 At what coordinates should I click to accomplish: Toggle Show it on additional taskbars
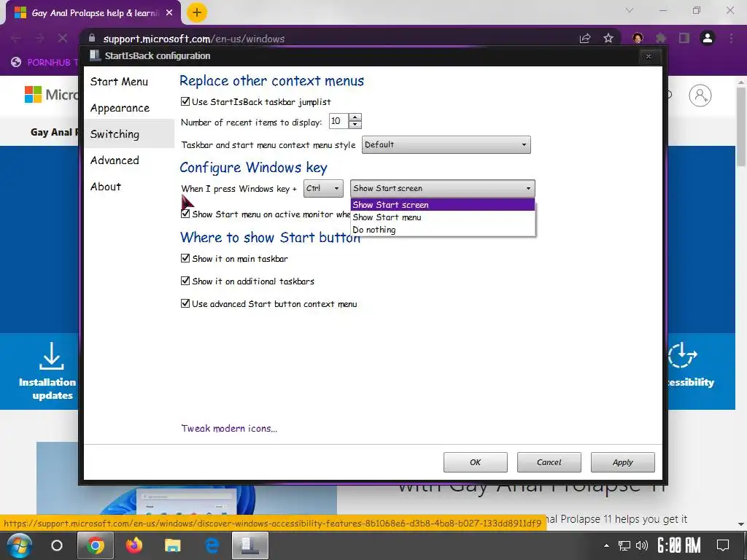tap(185, 281)
